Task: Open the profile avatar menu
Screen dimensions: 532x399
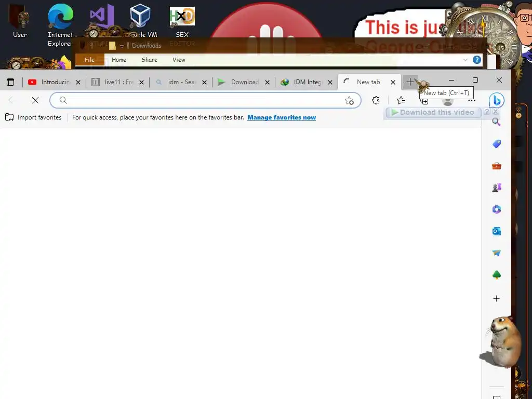Action: pyautogui.click(x=448, y=101)
